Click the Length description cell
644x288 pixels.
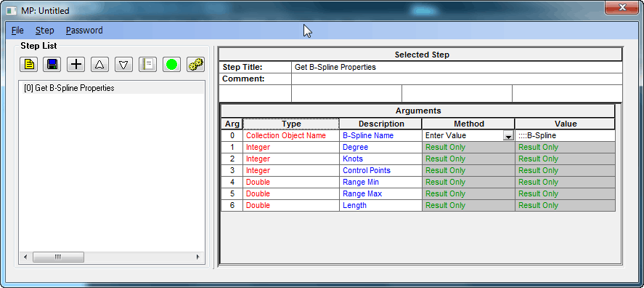(x=380, y=205)
